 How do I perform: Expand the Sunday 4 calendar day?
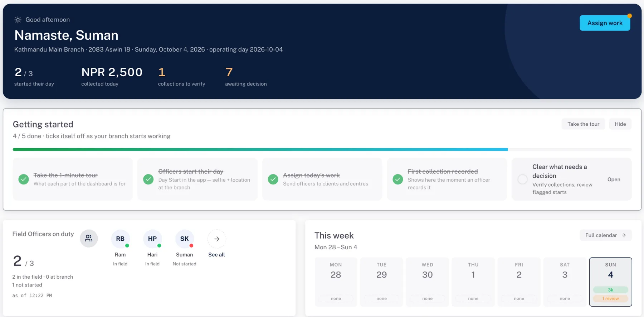[x=610, y=282]
